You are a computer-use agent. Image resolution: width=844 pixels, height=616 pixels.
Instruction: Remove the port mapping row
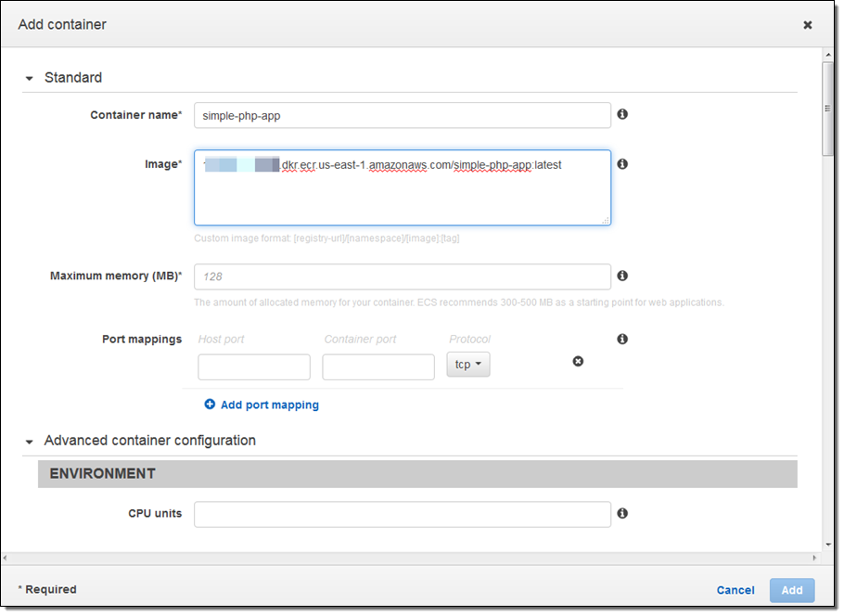pyautogui.click(x=578, y=361)
